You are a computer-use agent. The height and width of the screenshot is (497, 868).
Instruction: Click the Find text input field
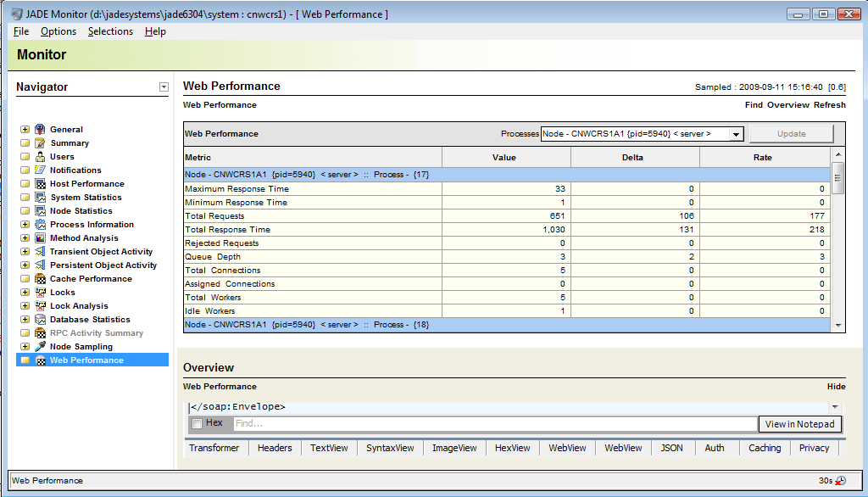point(495,423)
